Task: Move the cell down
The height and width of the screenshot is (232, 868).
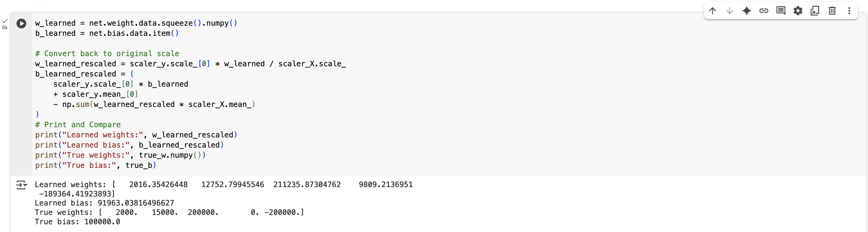Action: tap(729, 11)
